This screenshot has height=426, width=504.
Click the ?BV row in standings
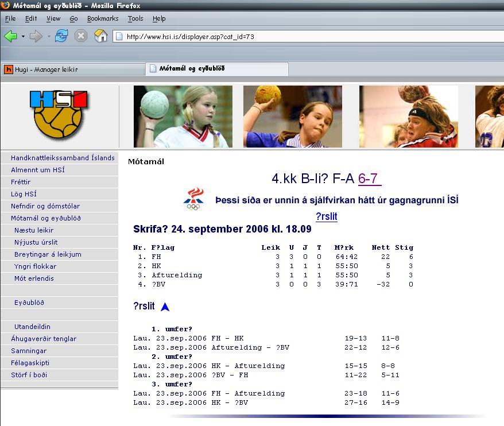pyautogui.click(x=273, y=284)
